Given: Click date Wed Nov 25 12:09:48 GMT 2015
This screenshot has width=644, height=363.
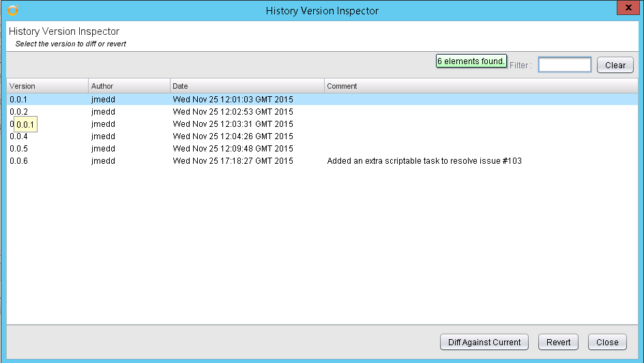Looking at the screenshot, I should point(233,149).
